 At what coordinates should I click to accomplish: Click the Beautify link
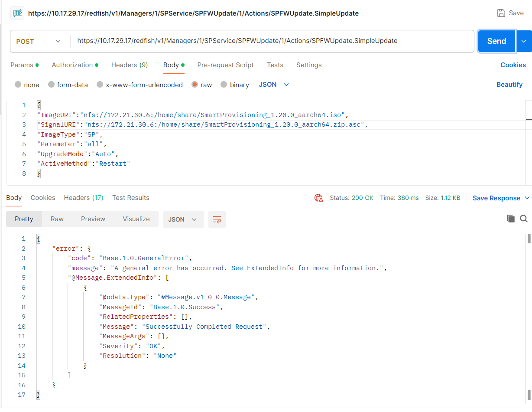coord(509,85)
